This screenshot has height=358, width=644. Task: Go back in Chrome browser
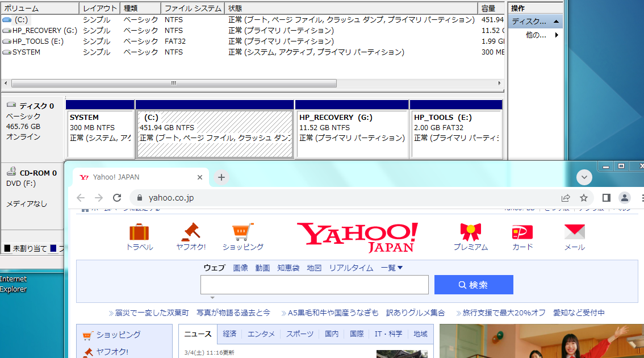(x=81, y=198)
